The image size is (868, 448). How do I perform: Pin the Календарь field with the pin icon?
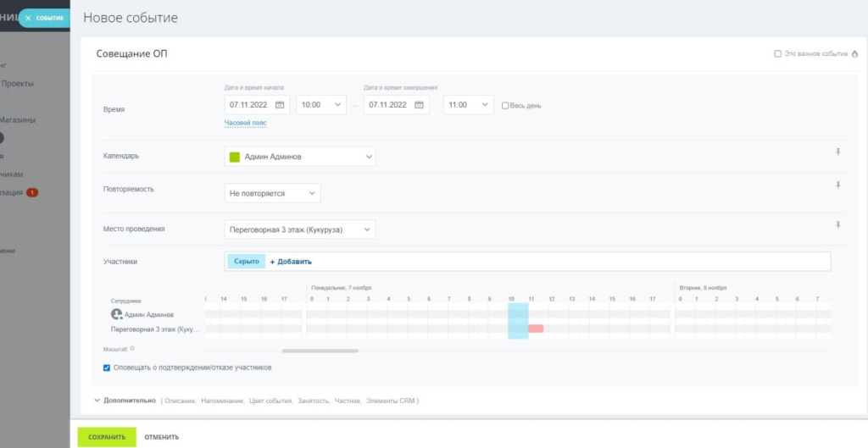coord(838,152)
